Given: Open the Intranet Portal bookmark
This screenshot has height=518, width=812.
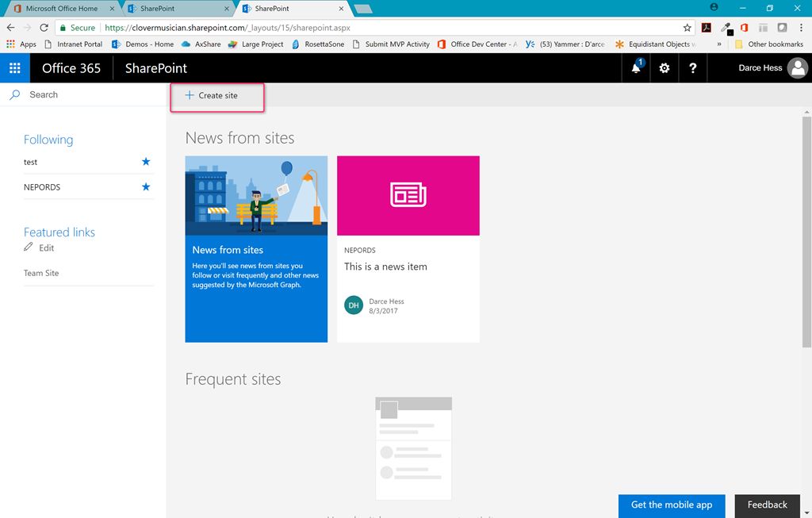Looking at the screenshot, I should click(x=74, y=44).
